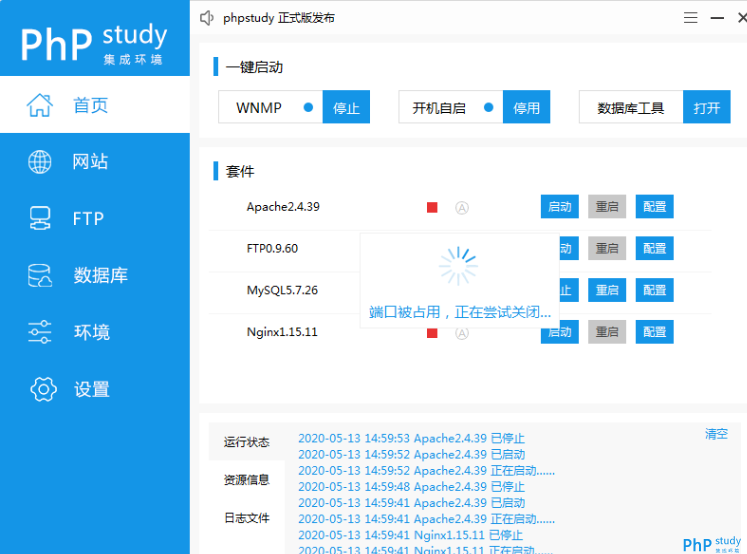
Task: Restart FTP0.9.60 with 重启
Action: coord(606,248)
